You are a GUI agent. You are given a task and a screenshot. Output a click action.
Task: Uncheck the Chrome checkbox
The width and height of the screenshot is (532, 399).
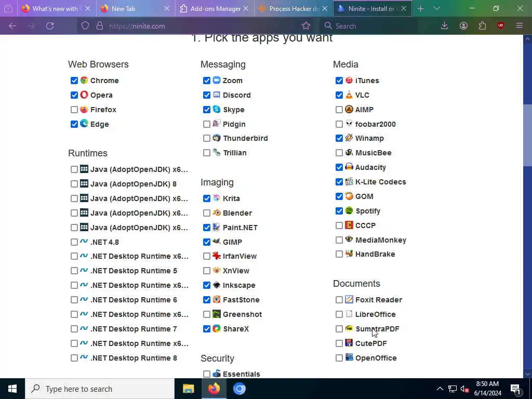click(x=74, y=81)
